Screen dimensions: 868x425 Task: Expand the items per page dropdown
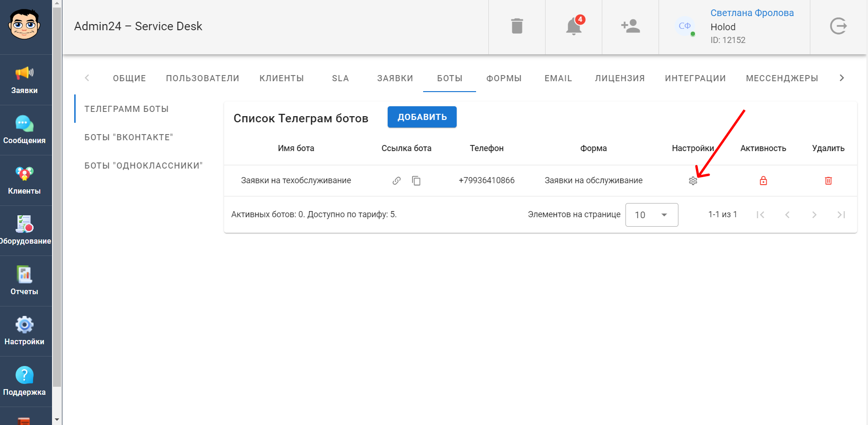(652, 215)
